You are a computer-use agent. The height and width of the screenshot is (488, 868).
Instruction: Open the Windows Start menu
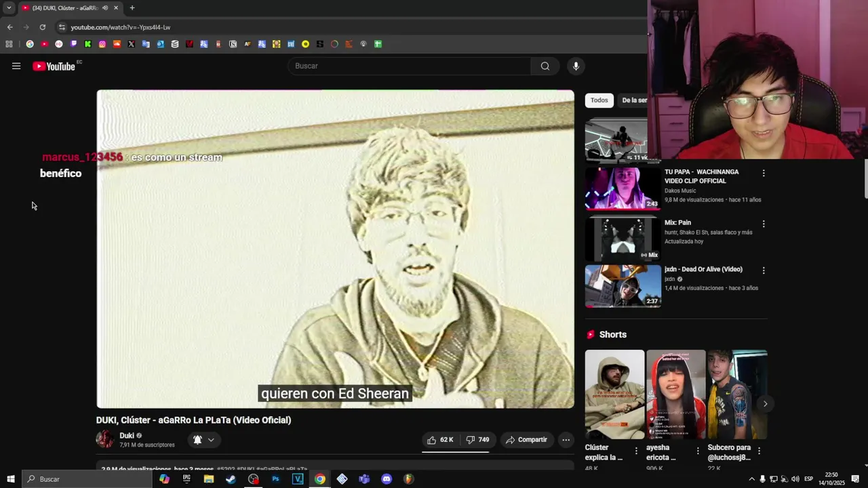[x=11, y=479]
